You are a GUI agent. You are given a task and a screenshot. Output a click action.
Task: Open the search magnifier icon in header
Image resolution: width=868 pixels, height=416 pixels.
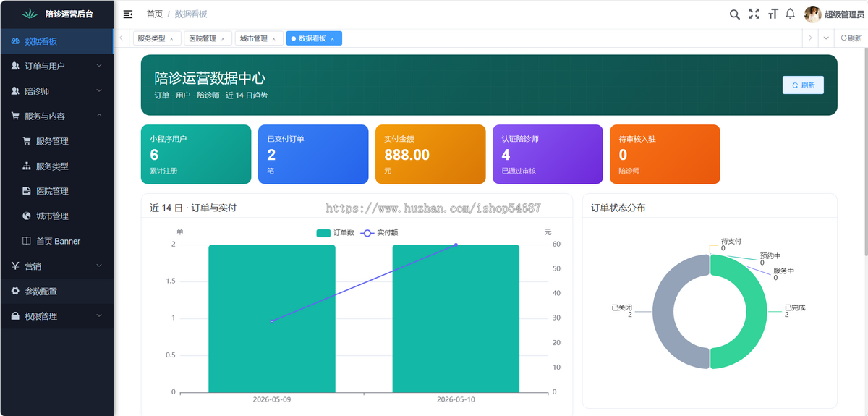[734, 14]
